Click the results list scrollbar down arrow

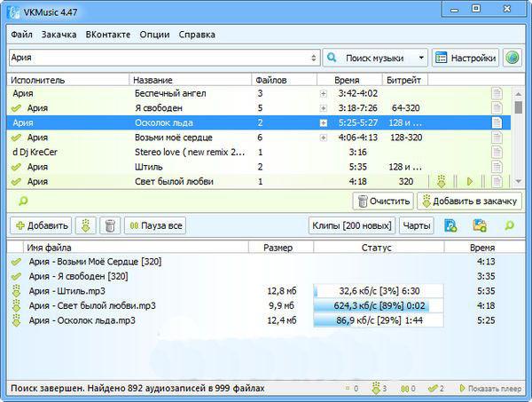click(518, 182)
